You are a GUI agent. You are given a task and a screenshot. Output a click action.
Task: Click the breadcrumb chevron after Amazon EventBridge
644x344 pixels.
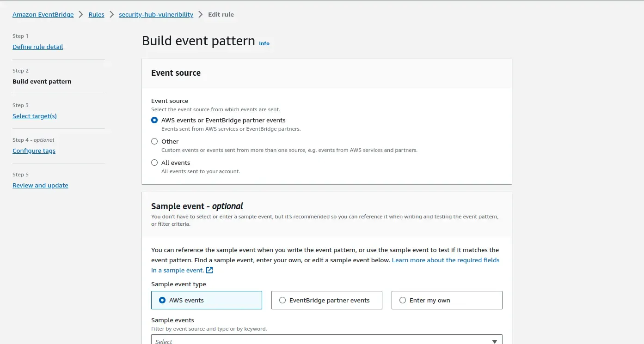pos(81,14)
